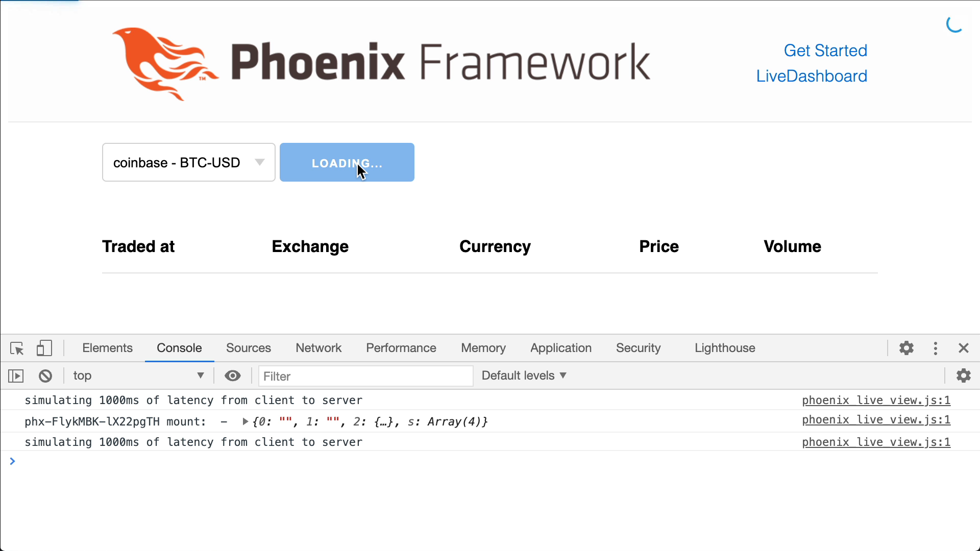Focus the console Filter input field
The height and width of the screenshot is (551, 980).
(366, 376)
